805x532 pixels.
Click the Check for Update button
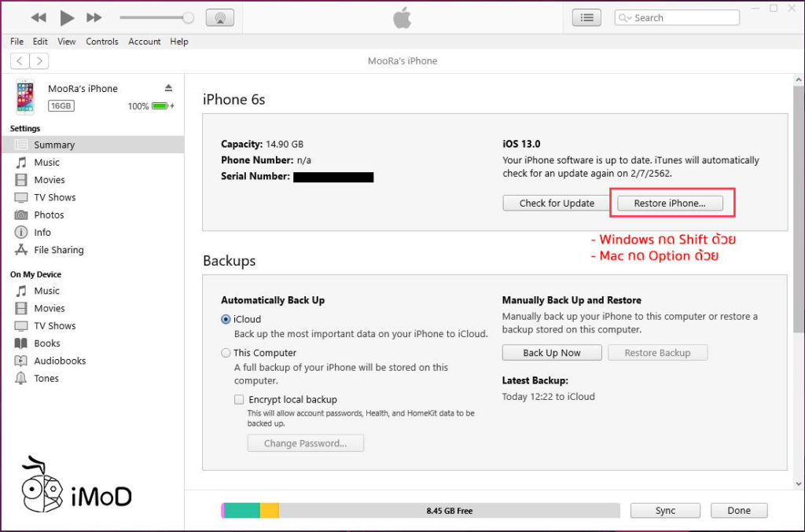point(557,204)
